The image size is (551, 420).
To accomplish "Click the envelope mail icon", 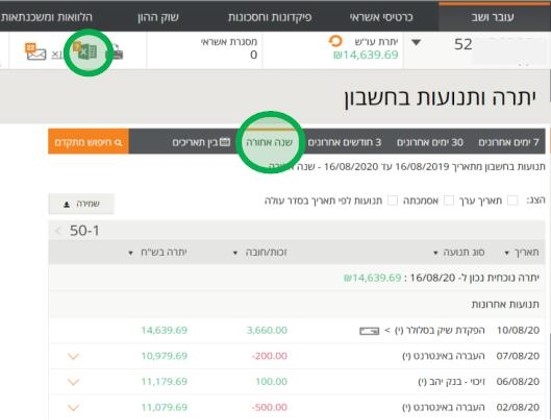I will point(36,52).
